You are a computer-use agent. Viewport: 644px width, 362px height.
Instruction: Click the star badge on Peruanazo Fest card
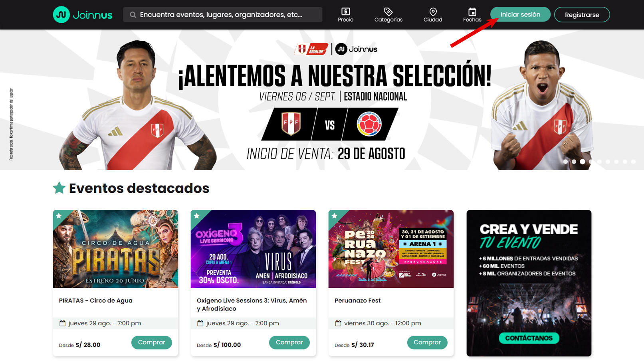pos(335,216)
